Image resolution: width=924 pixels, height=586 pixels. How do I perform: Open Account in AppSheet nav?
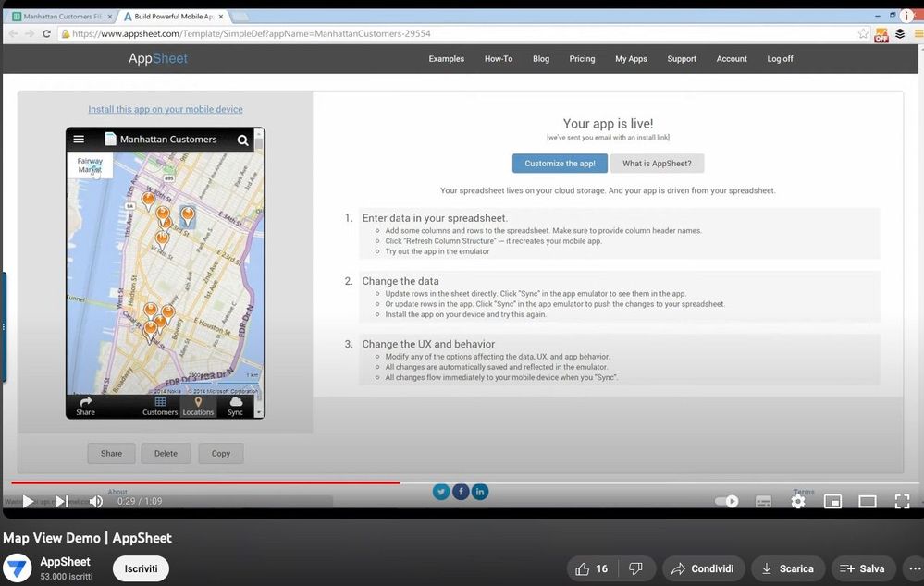click(732, 59)
